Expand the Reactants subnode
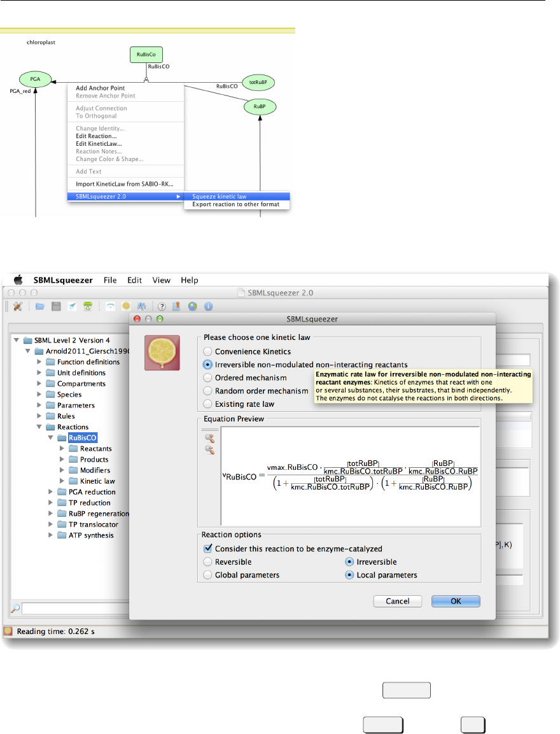This screenshot has height=734, width=560. pos(62,448)
